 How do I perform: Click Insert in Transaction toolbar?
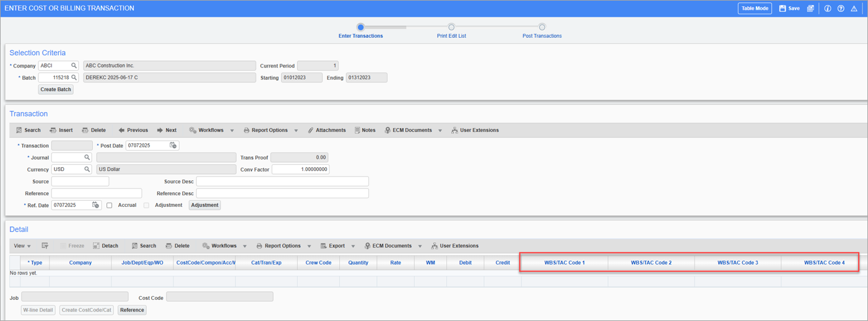pos(61,130)
